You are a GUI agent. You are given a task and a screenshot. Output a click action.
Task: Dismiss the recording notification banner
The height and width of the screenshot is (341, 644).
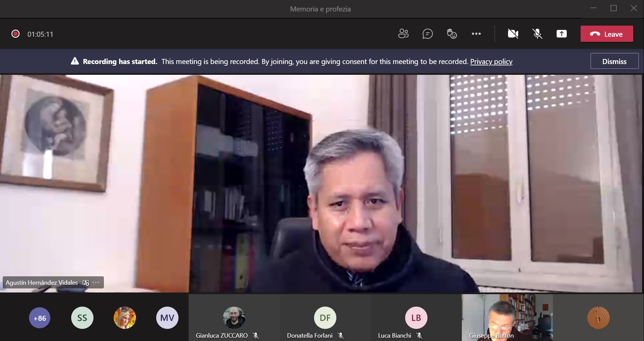tap(614, 61)
